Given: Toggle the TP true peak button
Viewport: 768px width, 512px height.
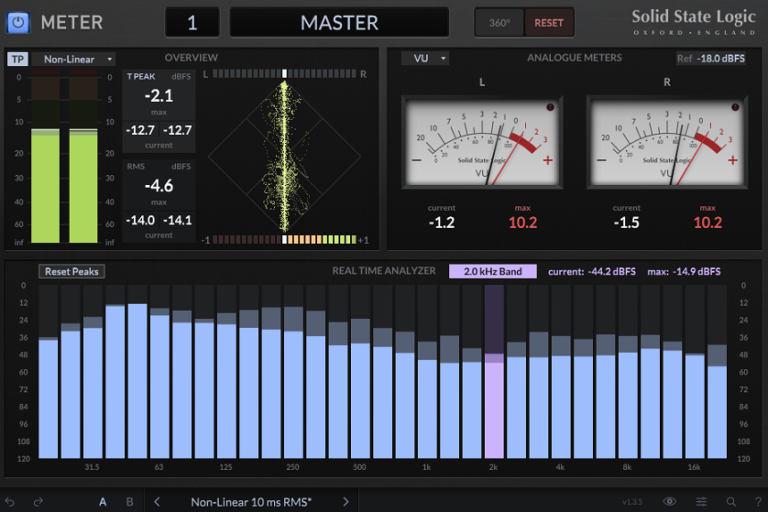Looking at the screenshot, I should coord(18,59).
